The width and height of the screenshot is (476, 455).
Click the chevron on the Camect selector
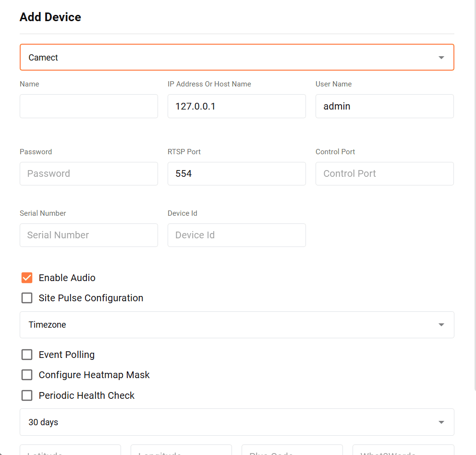[x=441, y=57]
